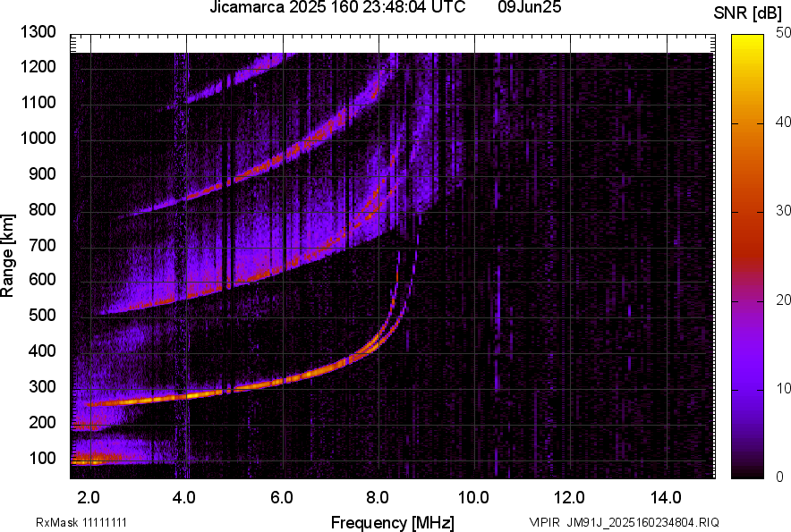Viewport: 791px width, 532px height.
Task: Click the 'Range [km]' axis label
Action: pos(7,256)
